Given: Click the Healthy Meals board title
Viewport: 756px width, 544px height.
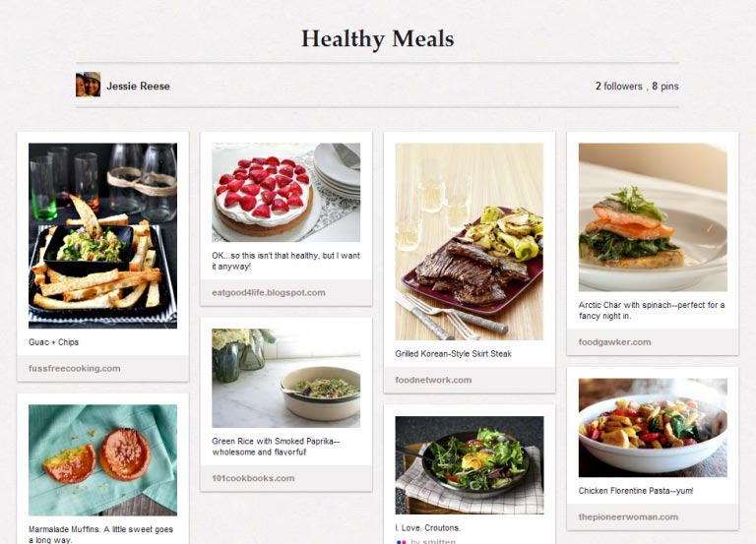Looking at the screenshot, I should [x=378, y=39].
